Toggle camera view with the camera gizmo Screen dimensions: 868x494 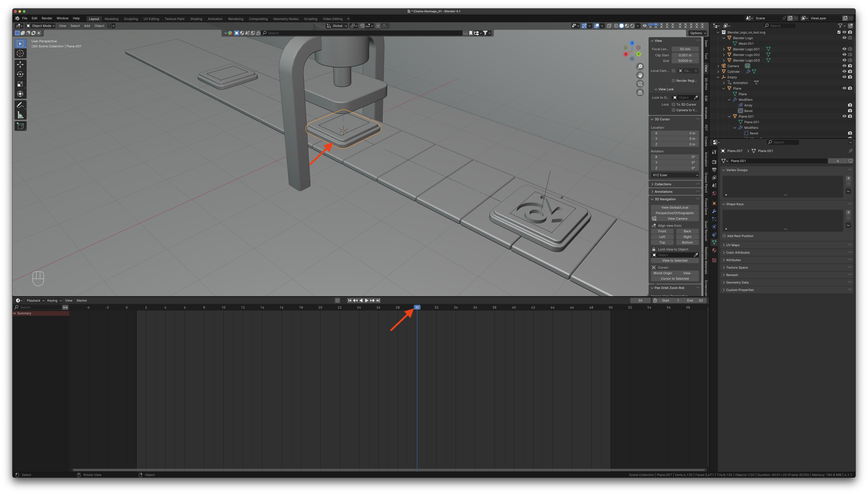click(x=640, y=84)
